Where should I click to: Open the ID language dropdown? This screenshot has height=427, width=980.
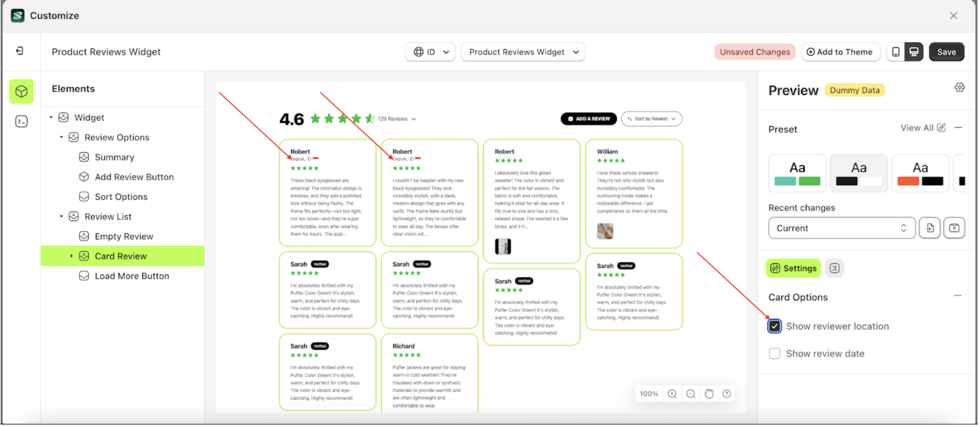click(430, 52)
